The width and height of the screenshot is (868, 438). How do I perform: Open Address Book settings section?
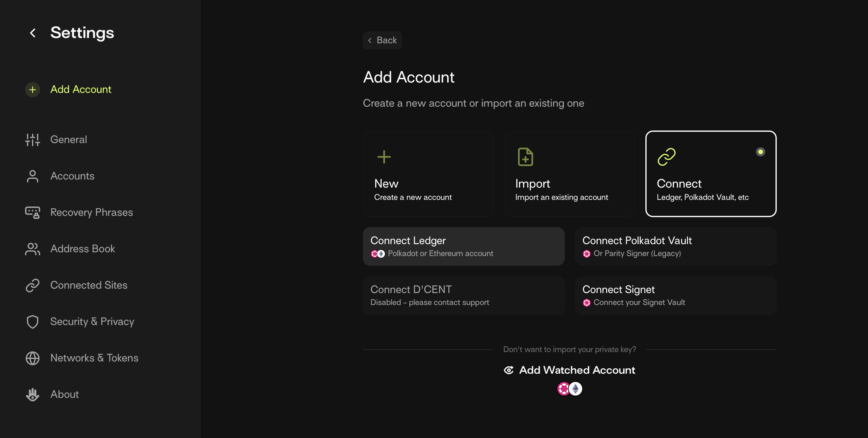tap(82, 249)
